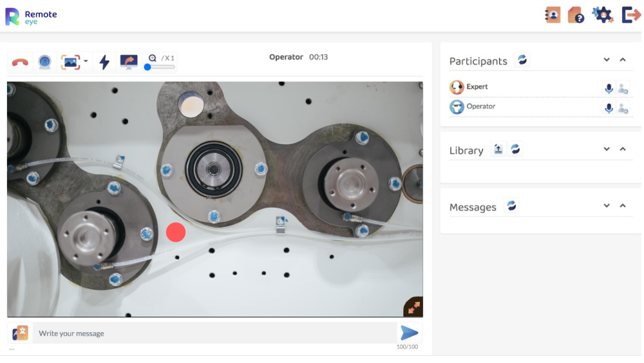The height and width of the screenshot is (363, 644).
Task: Open the contacts address book icon
Action: point(553,15)
